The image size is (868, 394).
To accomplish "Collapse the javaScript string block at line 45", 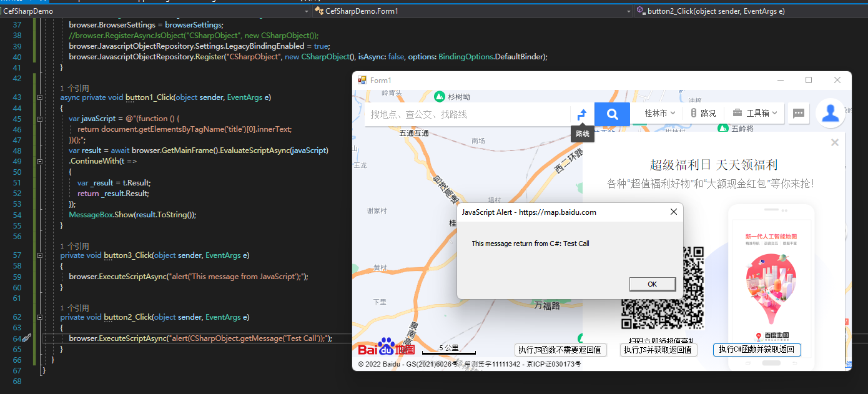I will [x=39, y=119].
